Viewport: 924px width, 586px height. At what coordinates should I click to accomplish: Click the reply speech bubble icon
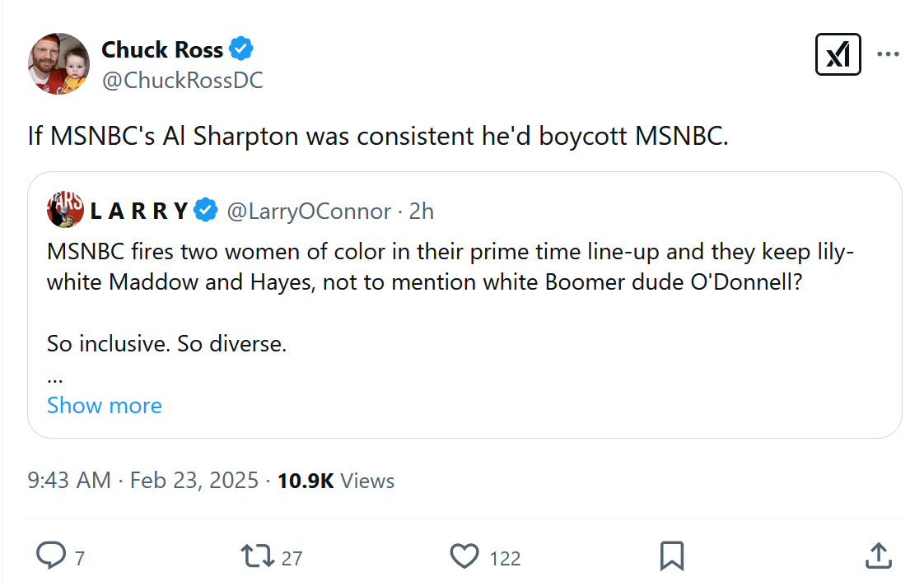[x=51, y=556]
